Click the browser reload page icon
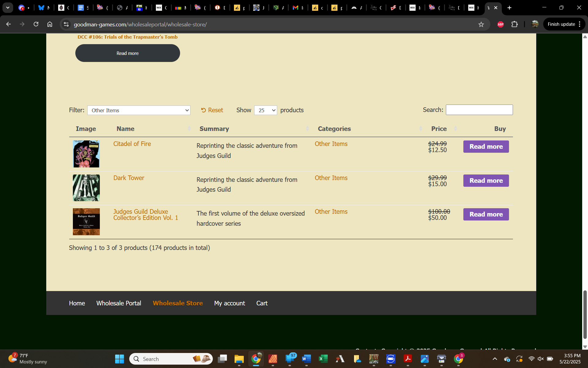This screenshot has width=588, height=368. (x=36, y=24)
